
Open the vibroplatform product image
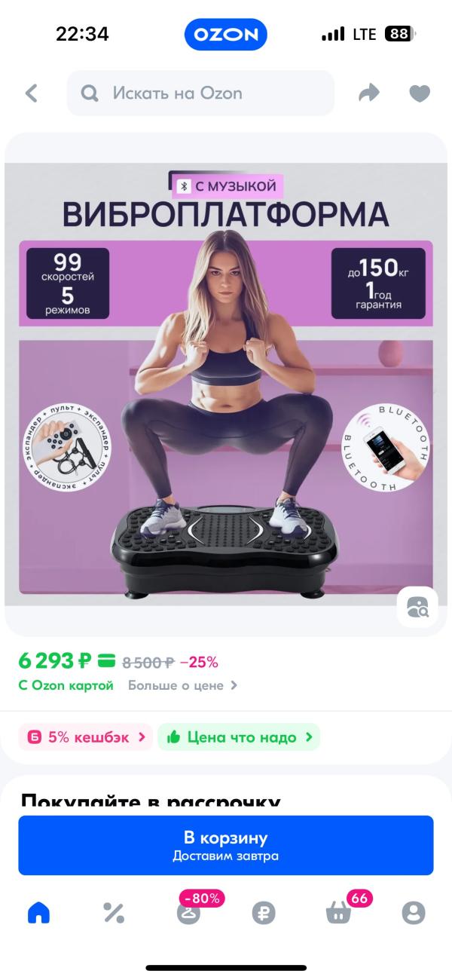point(226,384)
